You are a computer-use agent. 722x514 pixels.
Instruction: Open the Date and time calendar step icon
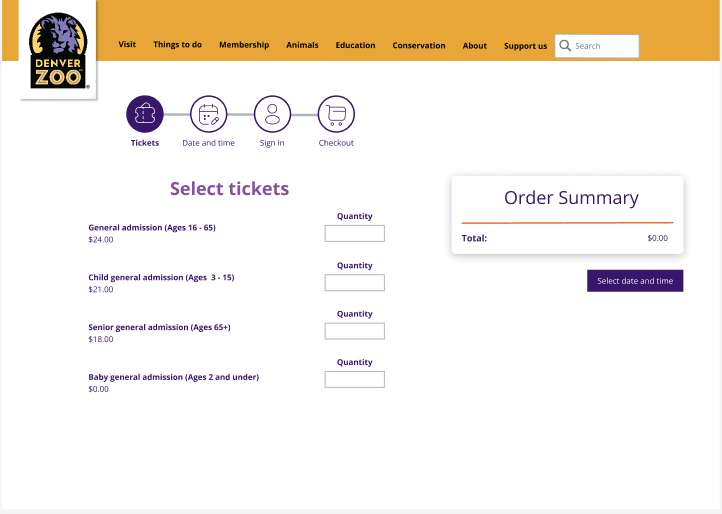(x=209, y=114)
